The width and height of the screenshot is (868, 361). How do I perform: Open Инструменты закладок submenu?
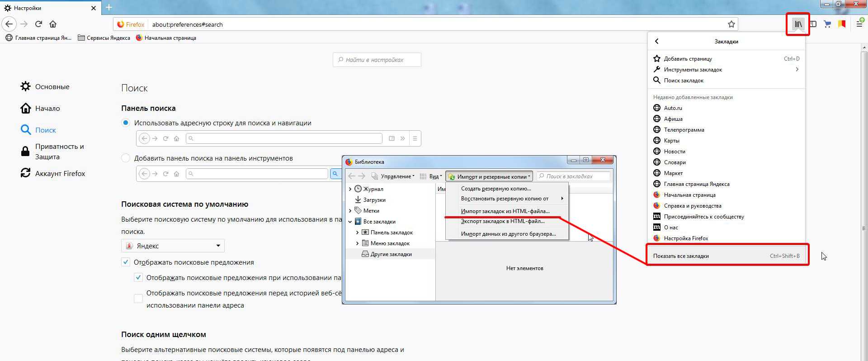pyautogui.click(x=726, y=69)
